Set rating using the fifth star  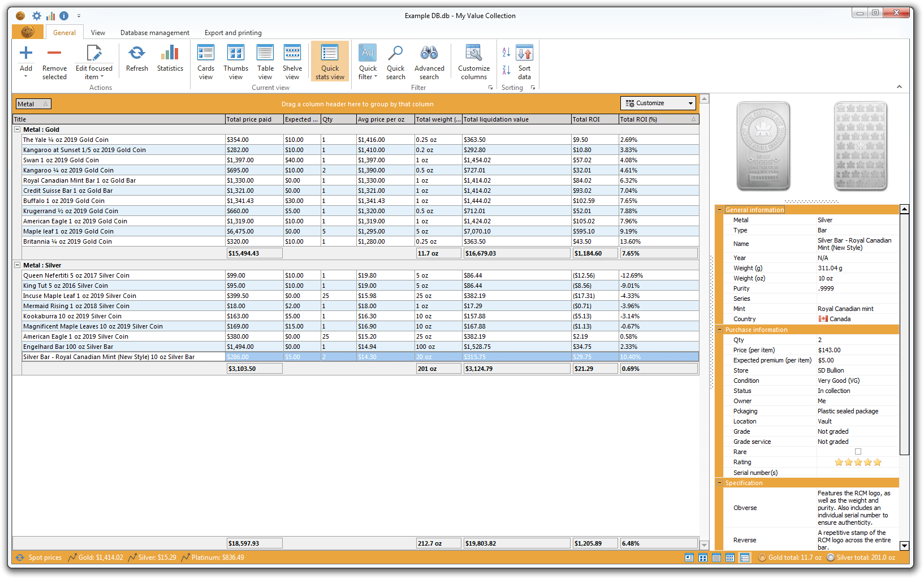878,463
